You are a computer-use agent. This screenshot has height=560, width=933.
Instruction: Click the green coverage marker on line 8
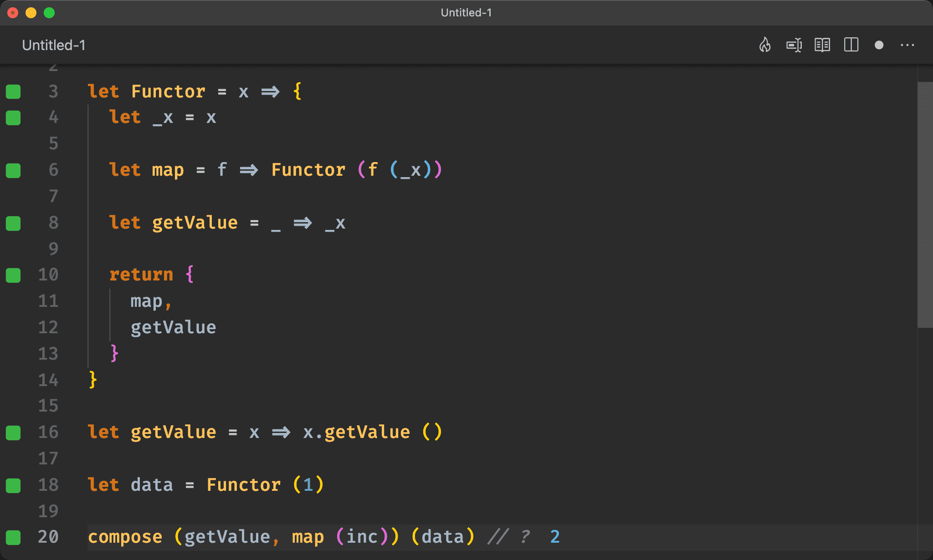click(x=13, y=224)
